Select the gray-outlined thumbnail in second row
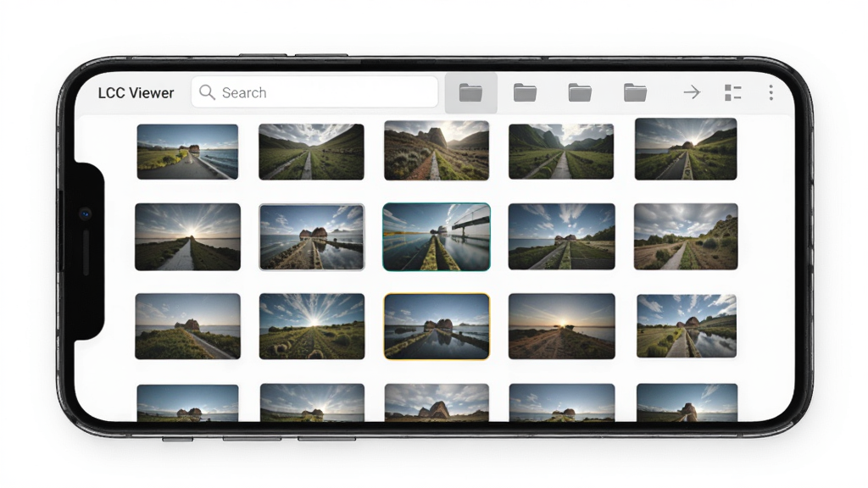Viewport: 868px width, 488px height. (x=312, y=237)
